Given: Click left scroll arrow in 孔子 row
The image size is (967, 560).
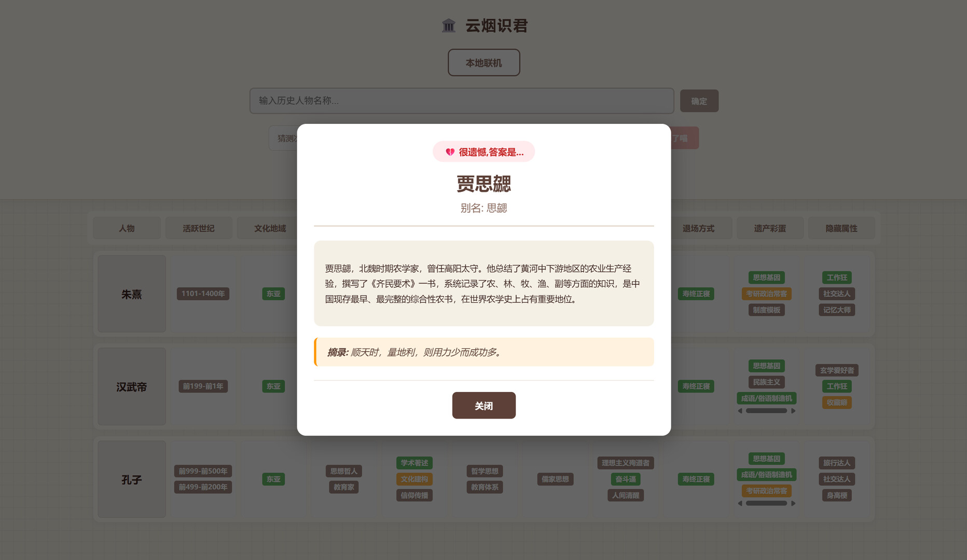Looking at the screenshot, I should coord(740,503).
